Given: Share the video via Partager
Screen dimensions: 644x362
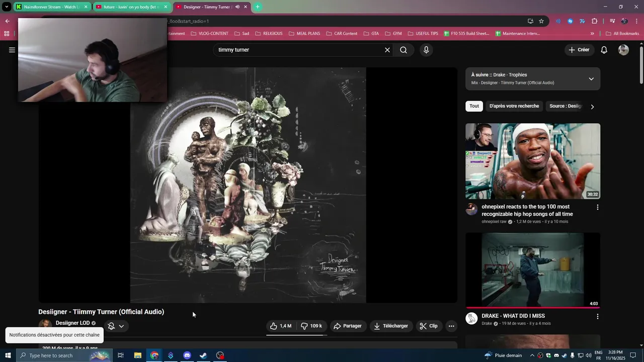Looking at the screenshot, I should pos(348,326).
